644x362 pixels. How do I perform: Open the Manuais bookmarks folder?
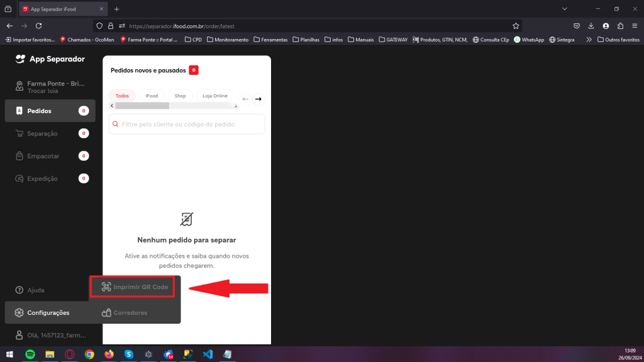(360, 40)
